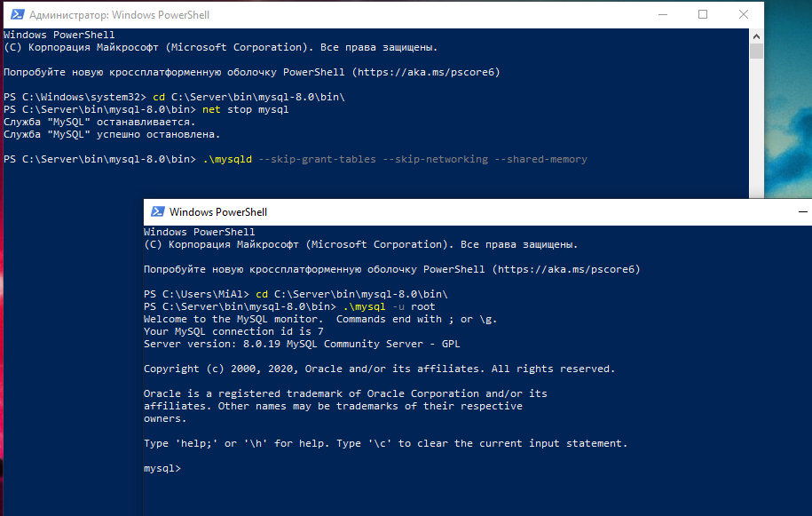Maximize the Administrator PowerShell window
Viewport: 812px width, 516px height.
703,15
